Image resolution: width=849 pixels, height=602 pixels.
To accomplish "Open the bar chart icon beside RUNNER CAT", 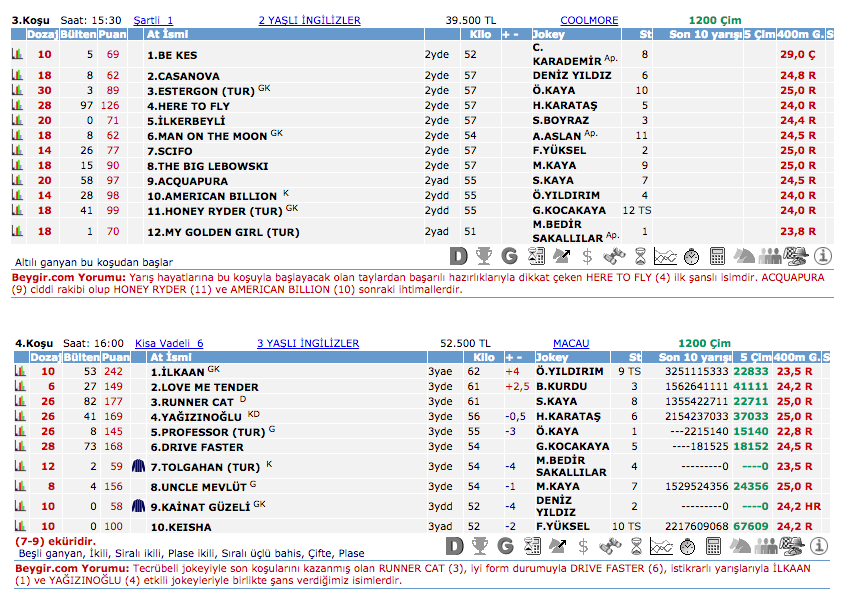I will 17,402.
